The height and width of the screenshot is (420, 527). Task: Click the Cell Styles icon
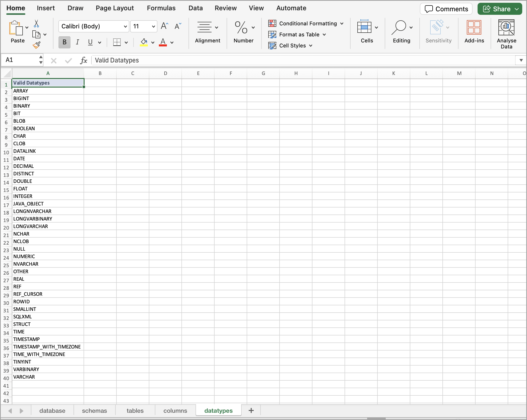(x=272, y=45)
